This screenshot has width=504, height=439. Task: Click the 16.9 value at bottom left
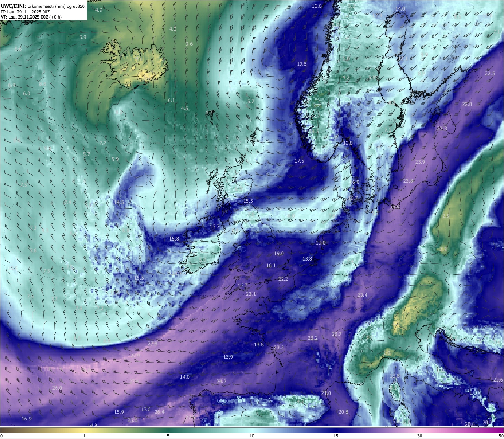click(26, 419)
